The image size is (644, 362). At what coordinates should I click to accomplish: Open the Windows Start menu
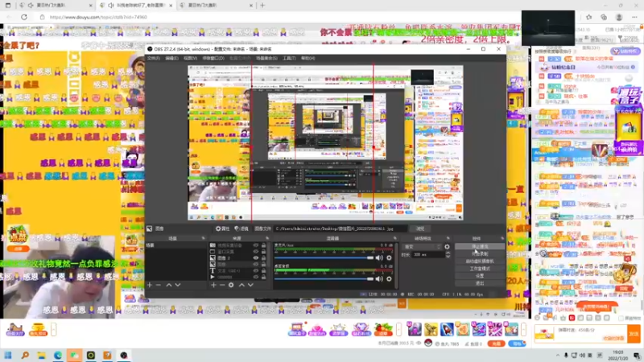[8, 355]
